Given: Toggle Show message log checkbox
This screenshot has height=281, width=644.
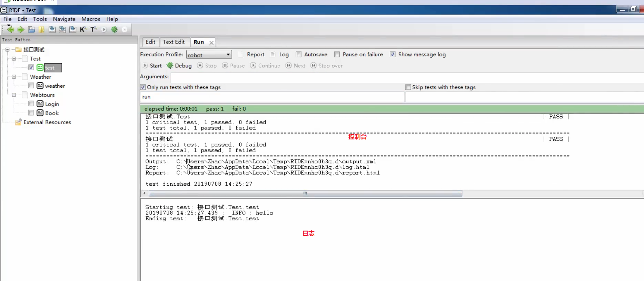Looking at the screenshot, I should pos(393,54).
